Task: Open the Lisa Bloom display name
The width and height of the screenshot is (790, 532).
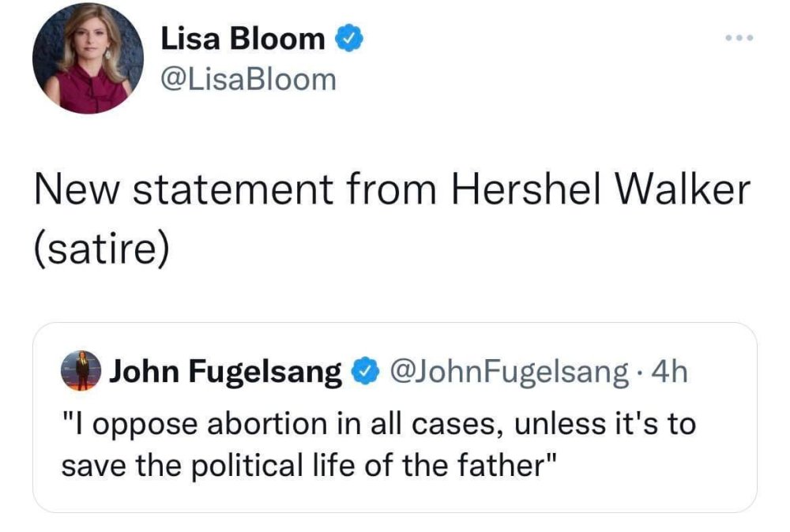Action: 243,39
